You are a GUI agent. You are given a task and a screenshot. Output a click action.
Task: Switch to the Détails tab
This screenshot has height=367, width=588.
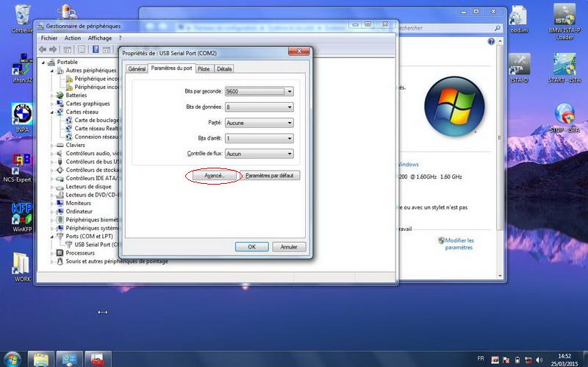tap(224, 69)
